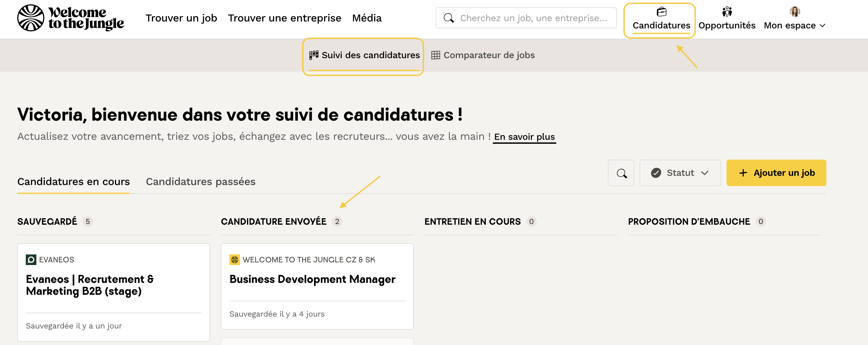Viewport: 868px width, 345px height.
Task: Click the magnifier icon in the search bar
Action: tap(449, 18)
